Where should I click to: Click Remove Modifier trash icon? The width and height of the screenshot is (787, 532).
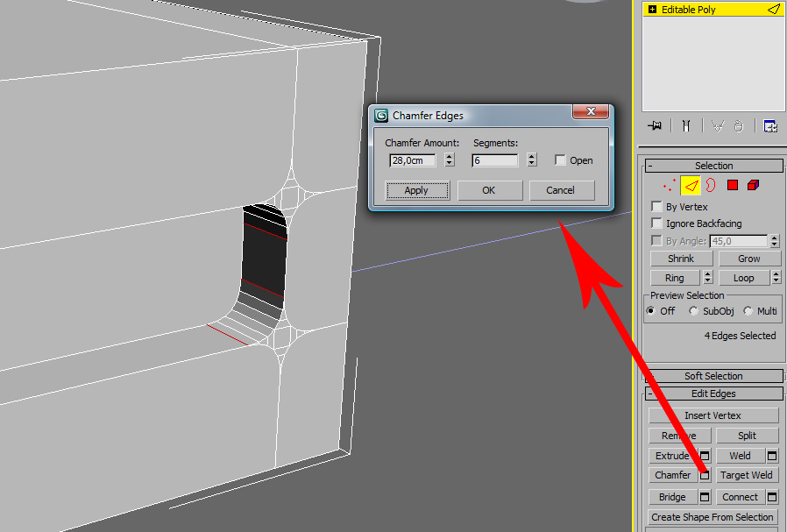739,125
